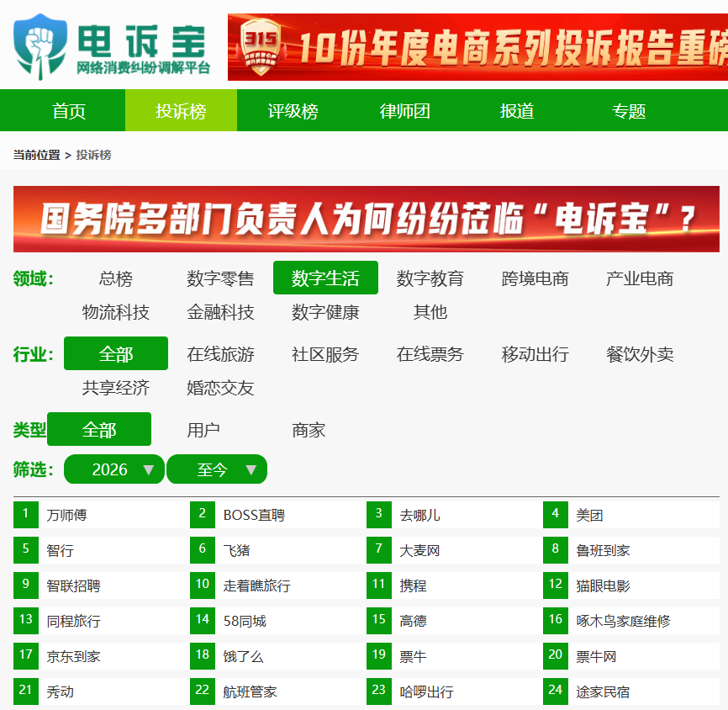The width and height of the screenshot is (728, 710).
Task: Open the 315 red banner advertisement
Action: pyautogui.click(x=477, y=47)
